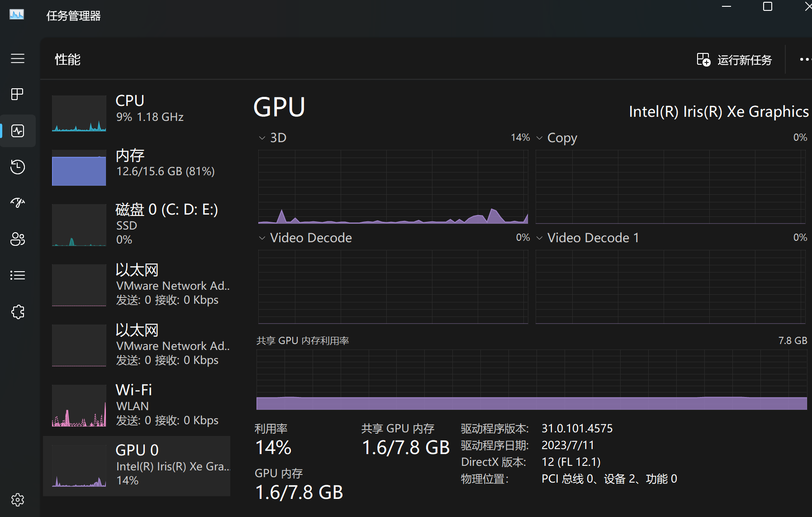812x517 pixels.
Task: Click driver version 31.0.101.4575
Action: coord(577,428)
